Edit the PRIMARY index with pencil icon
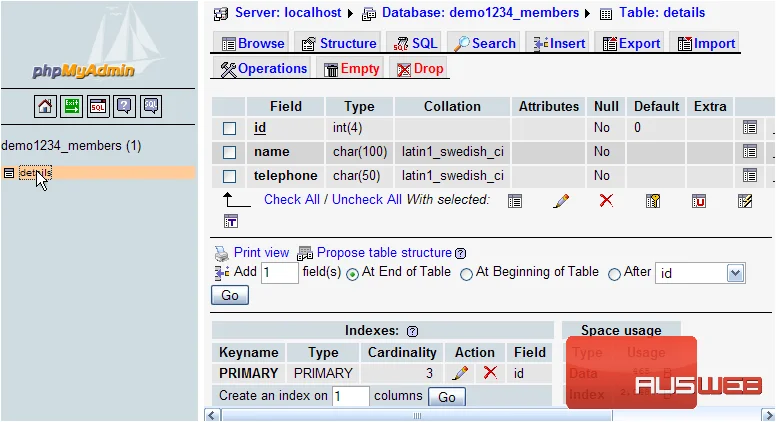Screen dimensions: 776x422 tap(460, 373)
